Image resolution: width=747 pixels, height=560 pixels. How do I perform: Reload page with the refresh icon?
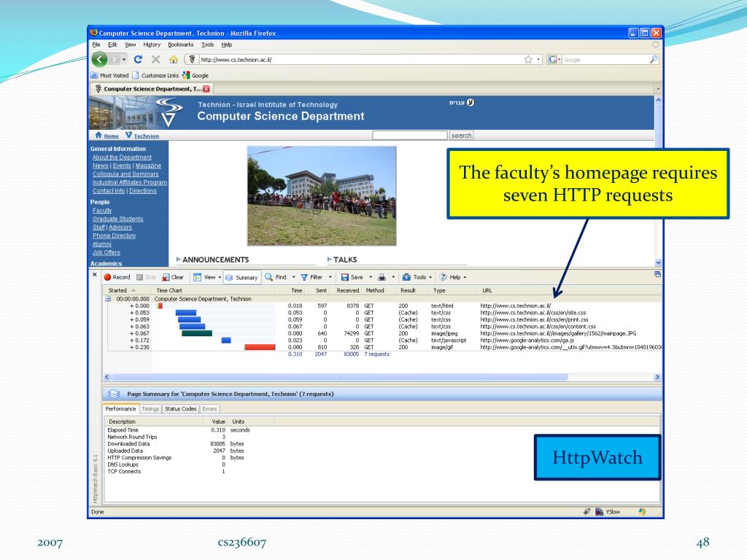(138, 60)
